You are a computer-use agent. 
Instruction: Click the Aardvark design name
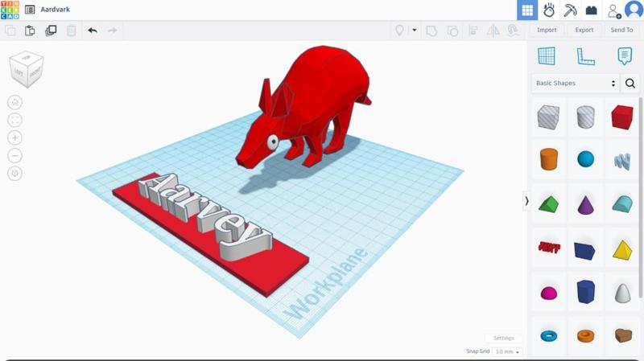(55, 10)
